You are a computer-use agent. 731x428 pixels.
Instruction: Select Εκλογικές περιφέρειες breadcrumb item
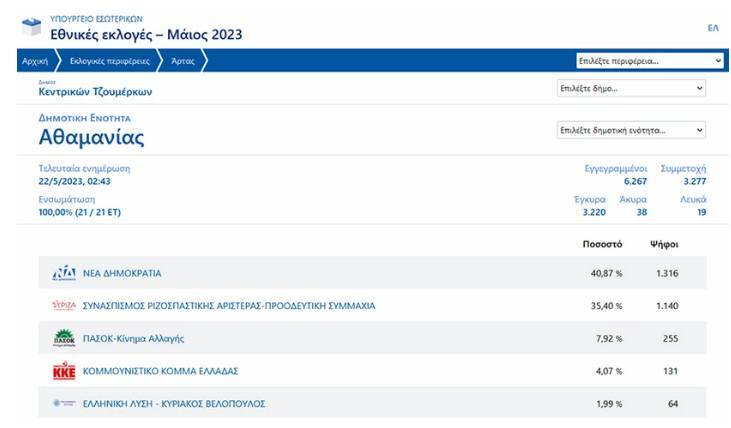(110, 61)
